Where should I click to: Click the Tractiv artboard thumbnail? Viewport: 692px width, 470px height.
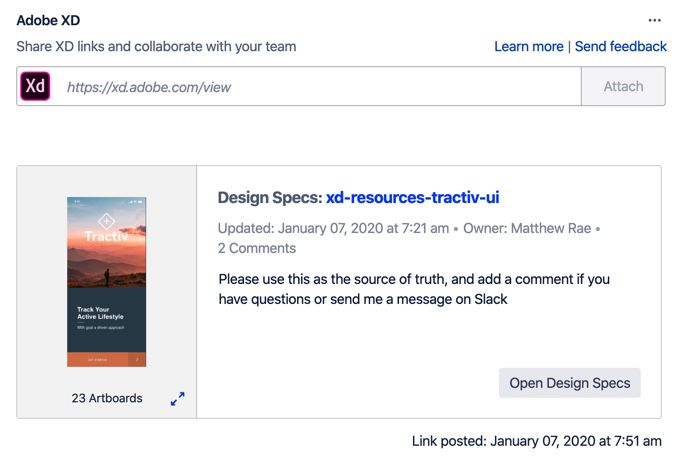point(106,282)
